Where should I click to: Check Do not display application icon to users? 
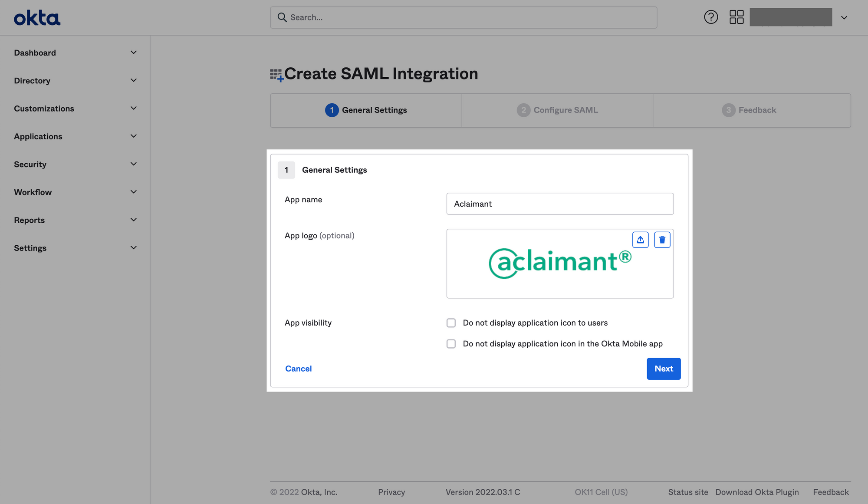(451, 323)
